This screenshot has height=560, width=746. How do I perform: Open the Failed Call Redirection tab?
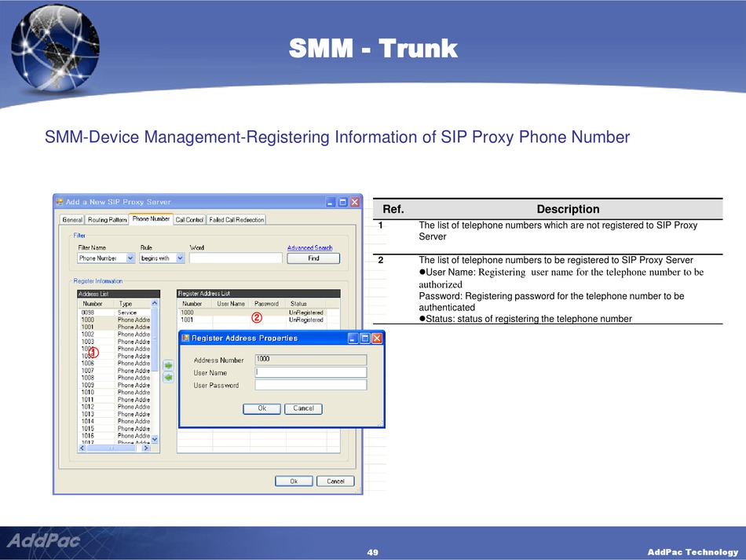point(236,220)
